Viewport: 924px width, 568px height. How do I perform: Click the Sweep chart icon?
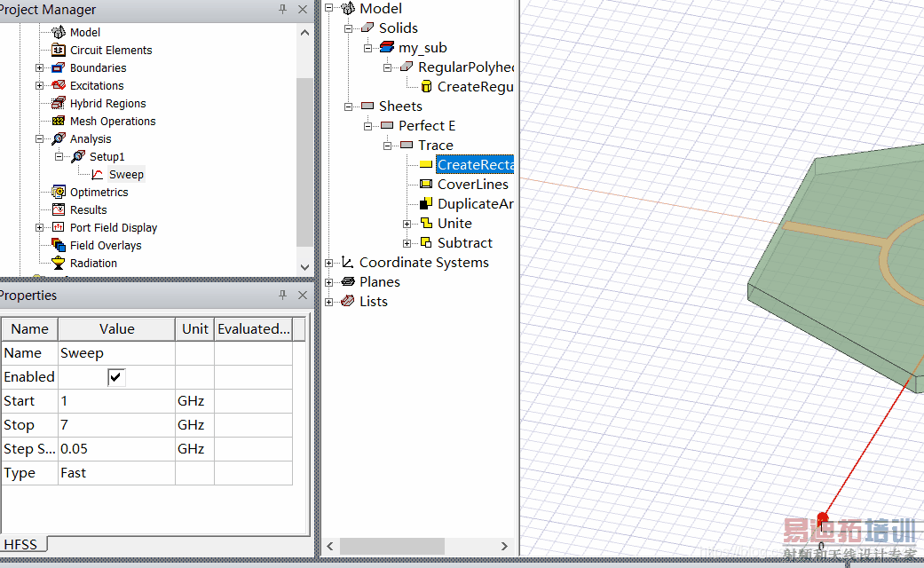98,175
